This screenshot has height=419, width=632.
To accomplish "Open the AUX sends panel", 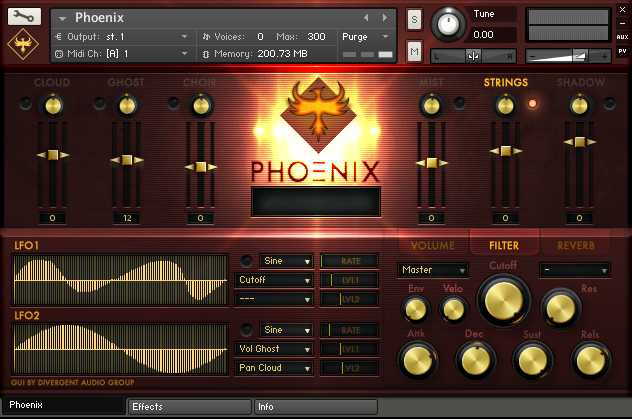I will (x=622, y=37).
